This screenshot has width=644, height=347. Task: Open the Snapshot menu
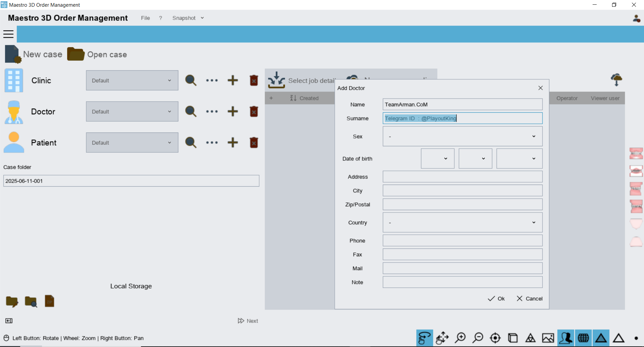pyautogui.click(x=184, y=18)
